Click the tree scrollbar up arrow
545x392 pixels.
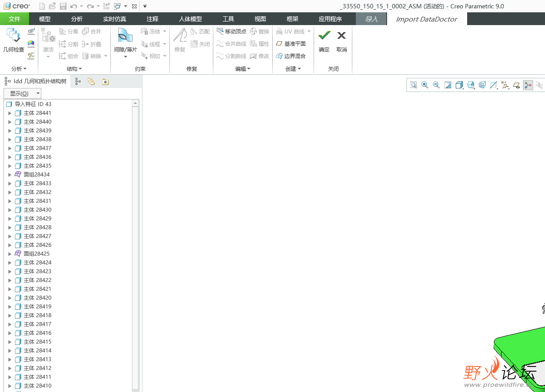tap(135, 103)
